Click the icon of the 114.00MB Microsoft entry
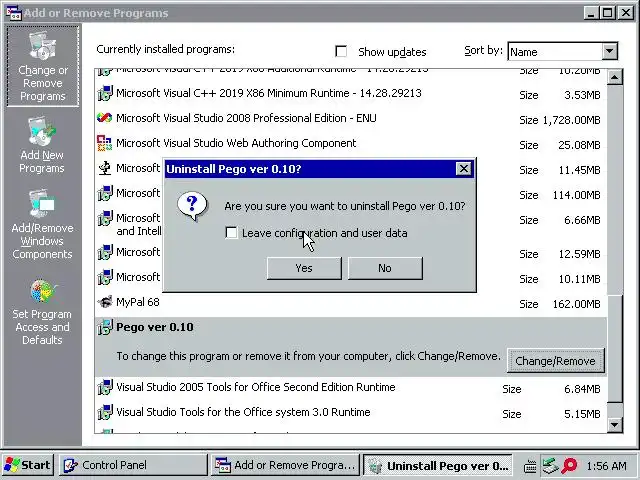Viewport: 640px width, 480px height. tap(105, 193)
